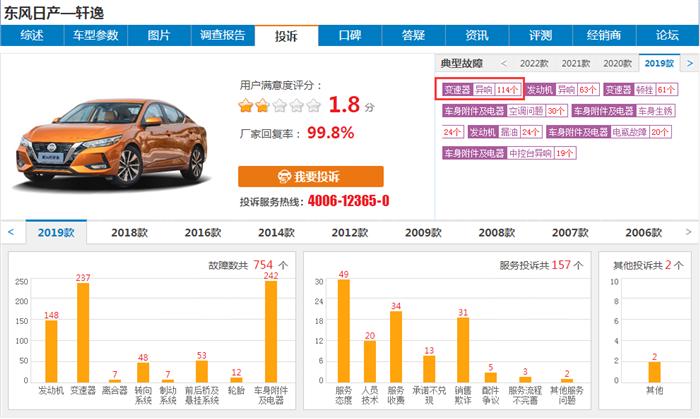Open 变速器 异响 114个 fault tag
This screenshot has height=419, width=700.
(482, 90)
